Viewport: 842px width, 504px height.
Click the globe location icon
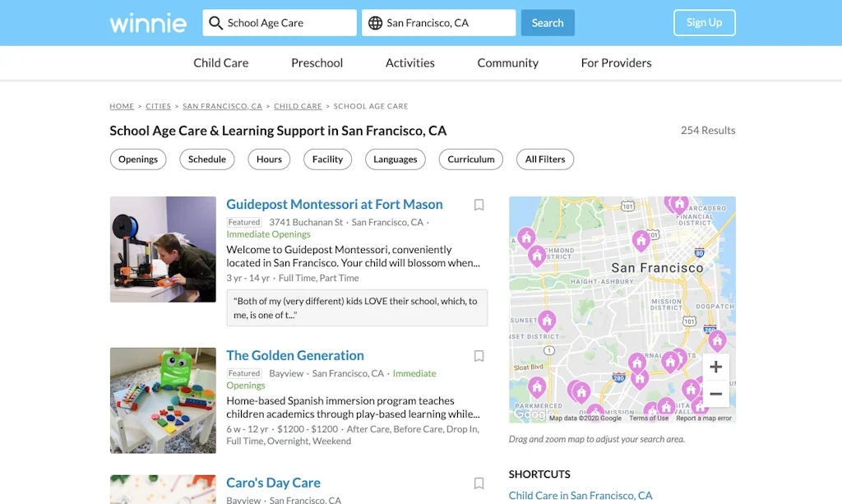coord(375,23)
